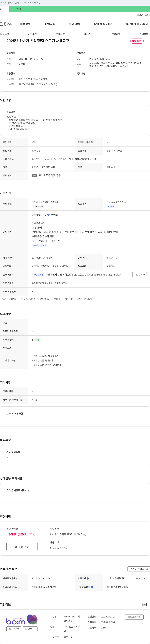Jump to the 전형방법 section tab

pyautogui.click(x=116, y=34)
